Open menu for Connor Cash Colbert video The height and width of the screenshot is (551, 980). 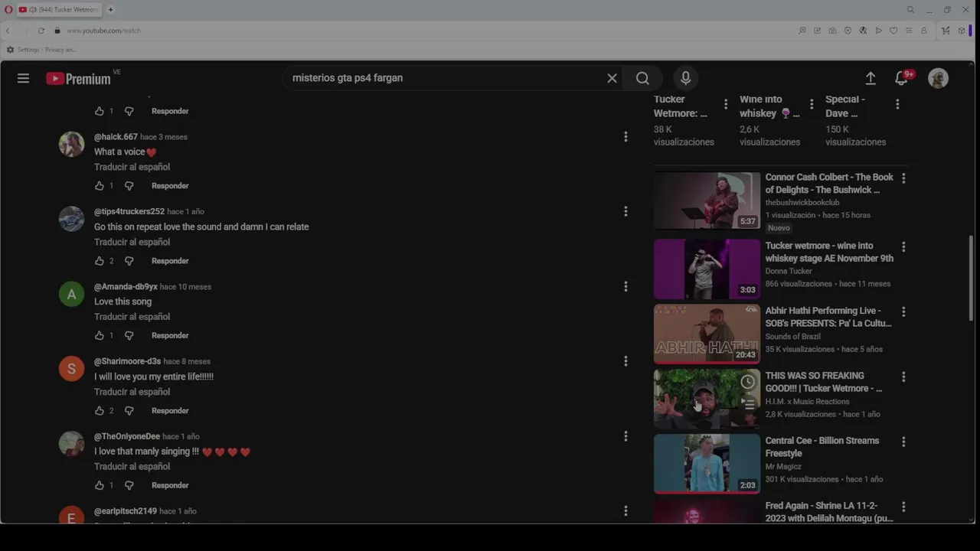pyautogui.click(x=903, y=178)
